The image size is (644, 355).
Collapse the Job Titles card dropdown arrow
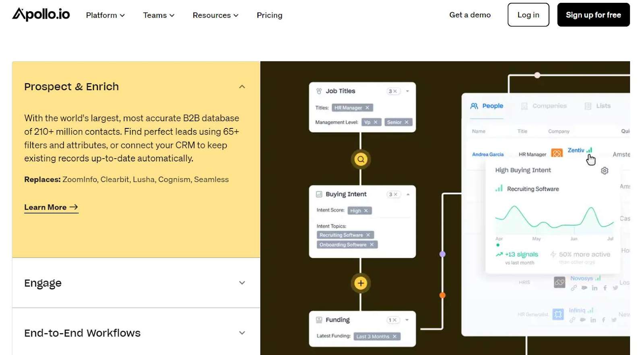pyautogui.click(x=407, y=91)
